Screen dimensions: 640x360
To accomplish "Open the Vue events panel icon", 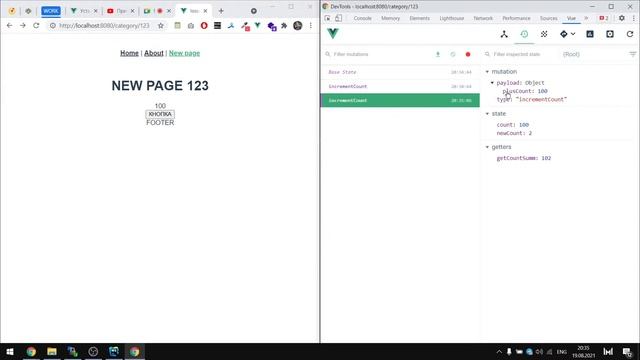I will coord(544,34).
